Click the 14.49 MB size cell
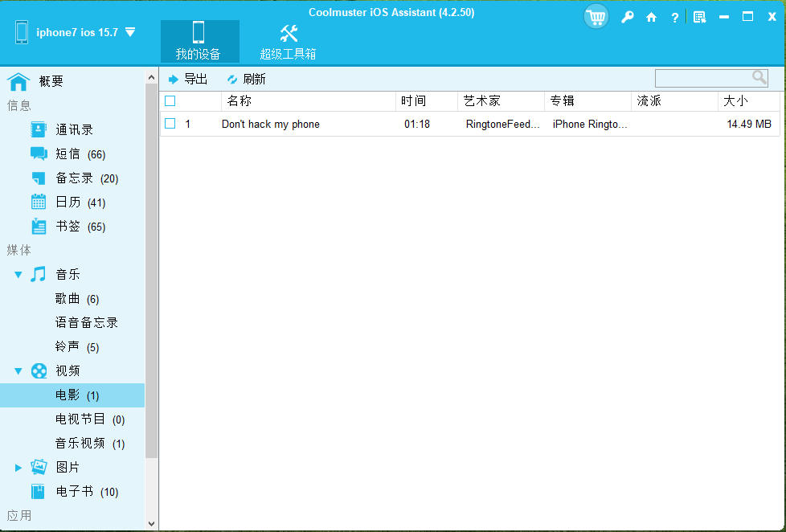Viewport: 786px width, 532px height. pos(749,125)
